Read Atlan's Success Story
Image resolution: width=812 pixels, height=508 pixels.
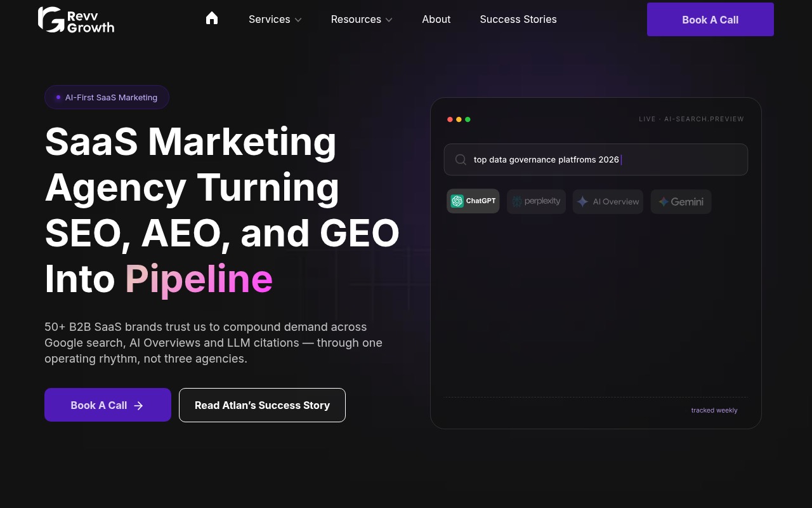point(262,405)
